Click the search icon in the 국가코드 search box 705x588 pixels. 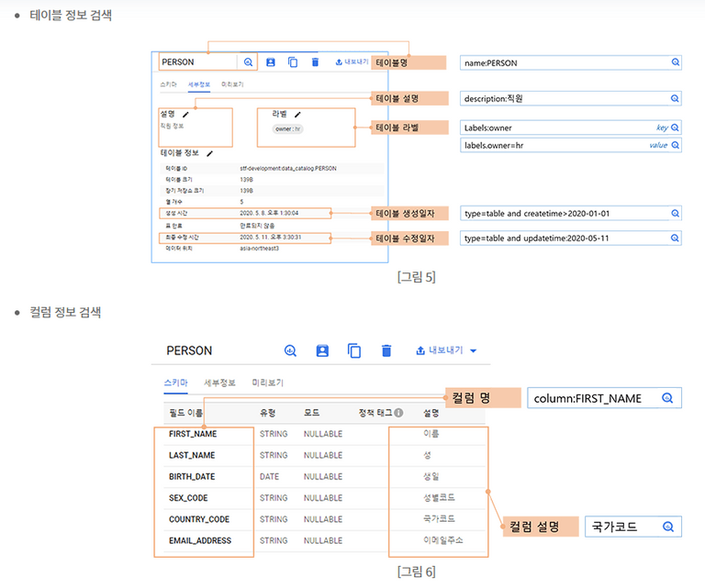667,527
